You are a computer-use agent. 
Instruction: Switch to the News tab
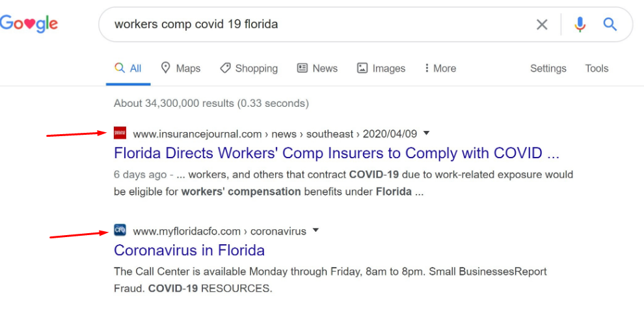tap(317, 68)
